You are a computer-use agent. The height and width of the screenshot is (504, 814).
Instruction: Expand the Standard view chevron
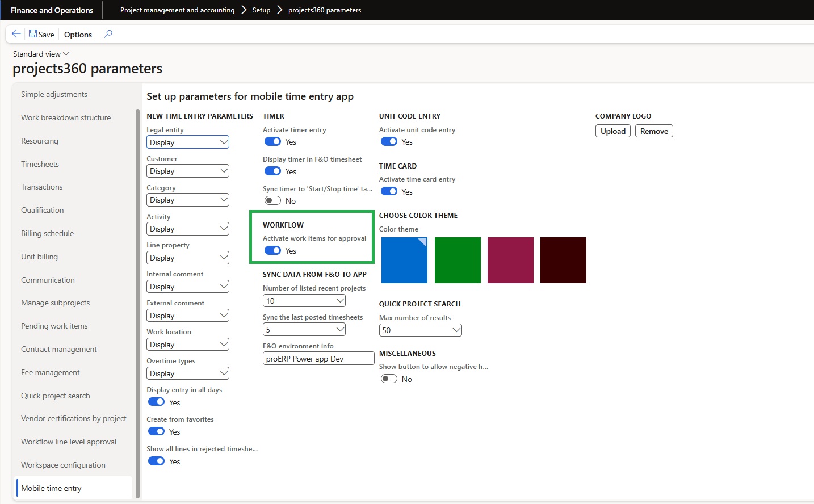pos(66,54)
